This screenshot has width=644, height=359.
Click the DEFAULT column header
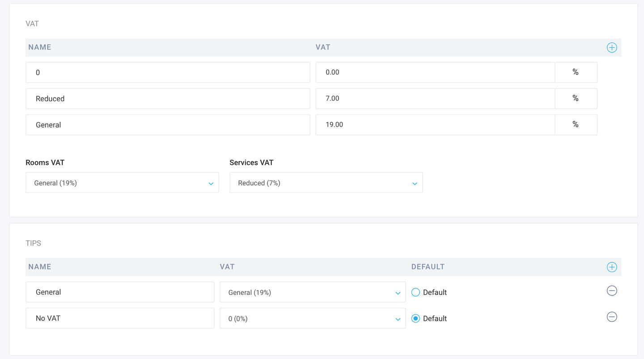(428, 267)
